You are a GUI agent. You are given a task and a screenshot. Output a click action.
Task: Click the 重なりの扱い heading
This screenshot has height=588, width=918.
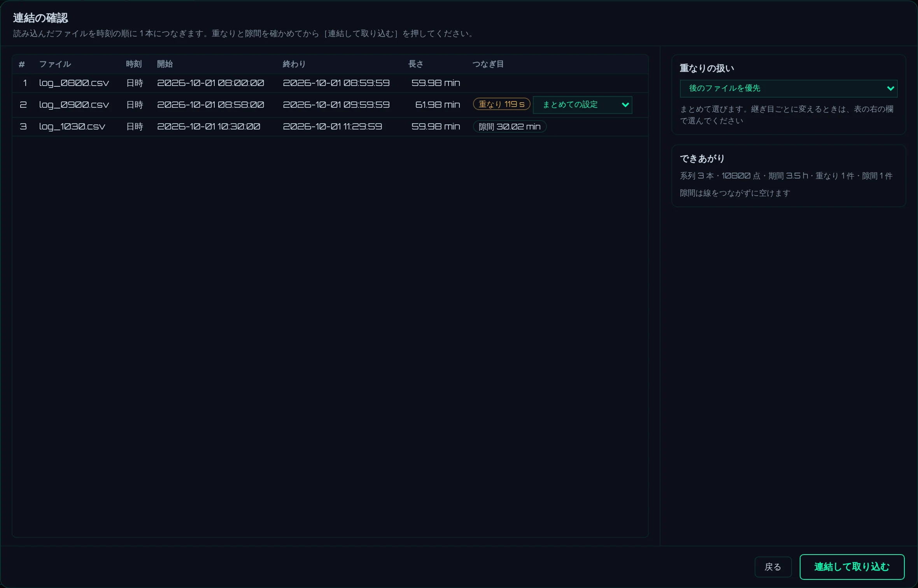click(707, 68)
